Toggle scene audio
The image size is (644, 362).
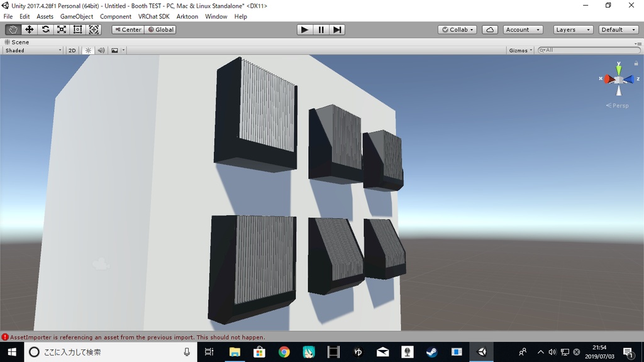click(101, 50)
